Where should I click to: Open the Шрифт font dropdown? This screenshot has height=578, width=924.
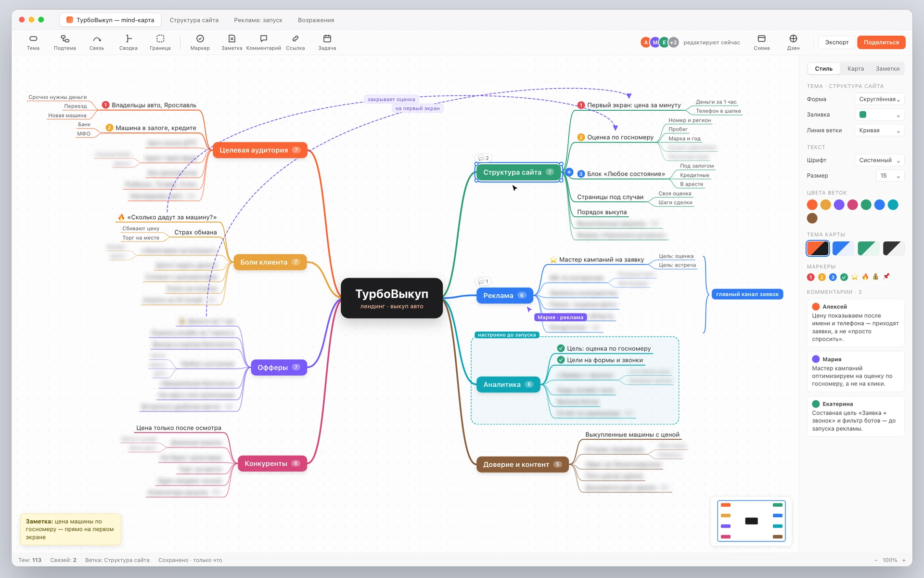[879, 160]
